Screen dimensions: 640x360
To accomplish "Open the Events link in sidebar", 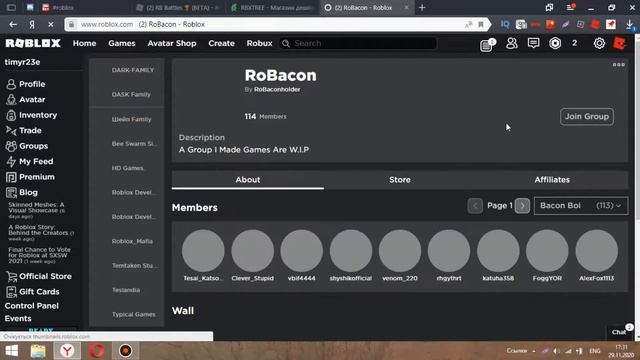I will pyautogui.click(x=18, y=319).
